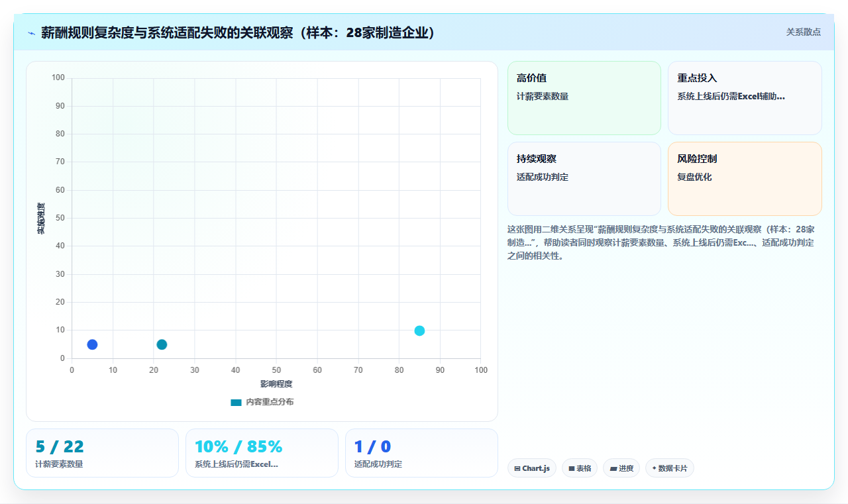Click the 进度 tag icon
848x504 pixels.
(x=613, y=468)
